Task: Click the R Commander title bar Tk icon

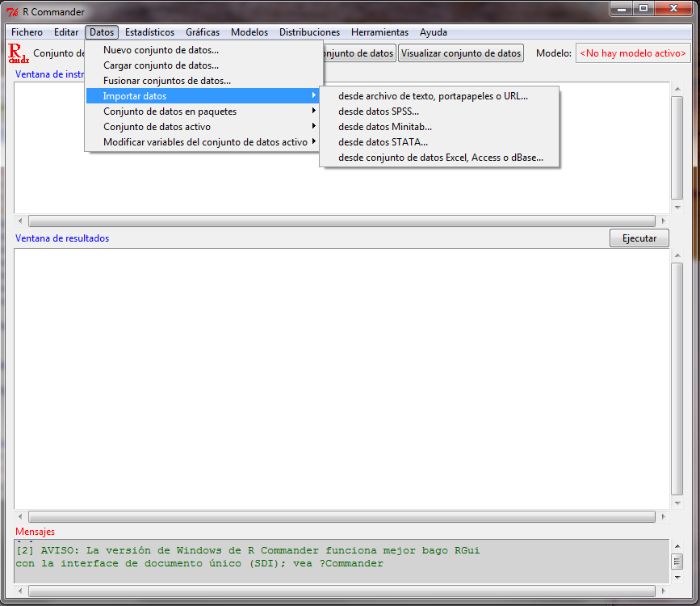Action: pos(12,12)
